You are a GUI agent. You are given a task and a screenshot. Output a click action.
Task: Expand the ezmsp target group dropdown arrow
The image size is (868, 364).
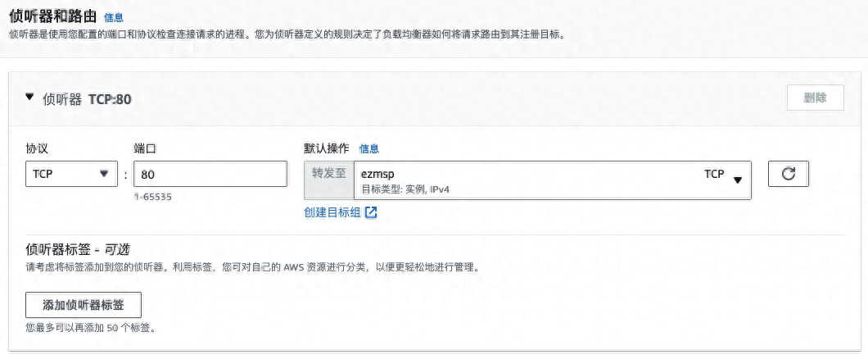(x=737, y=180)
